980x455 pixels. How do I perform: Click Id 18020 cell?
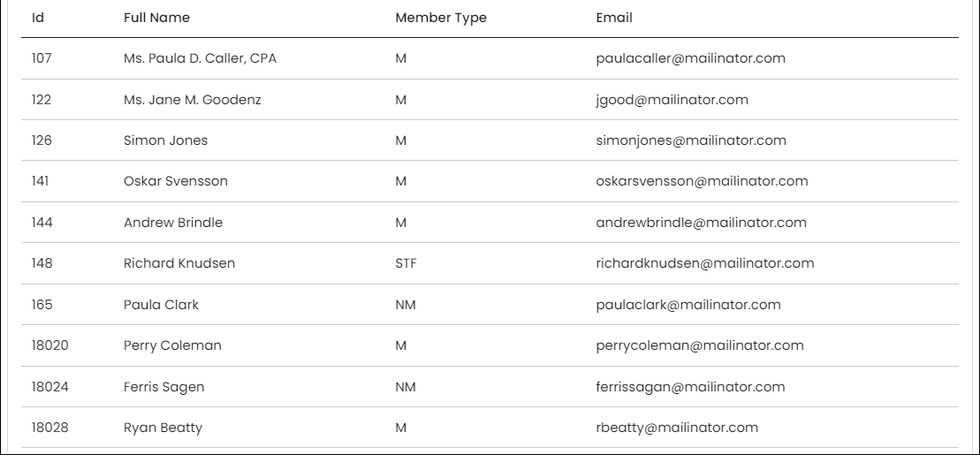(50, 345)
